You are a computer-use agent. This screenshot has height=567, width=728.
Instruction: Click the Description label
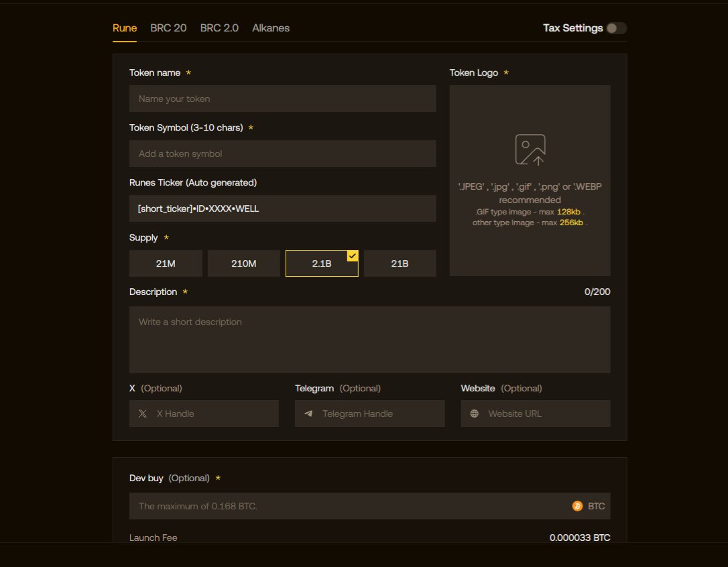click(x=154, y=292)
